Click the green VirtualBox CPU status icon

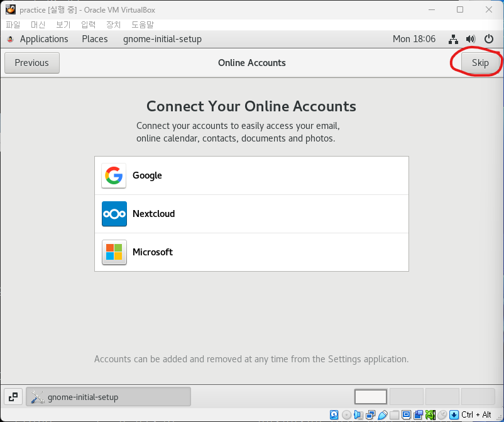pyautogui.click(x=430, y=415)
